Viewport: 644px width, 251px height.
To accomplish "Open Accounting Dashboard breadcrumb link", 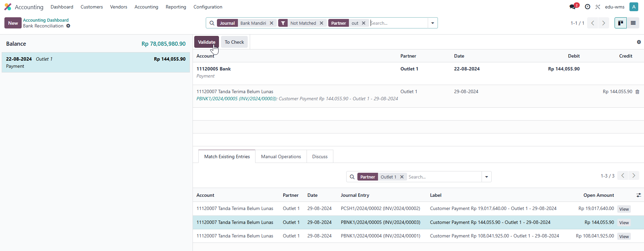I will [46, 20].
